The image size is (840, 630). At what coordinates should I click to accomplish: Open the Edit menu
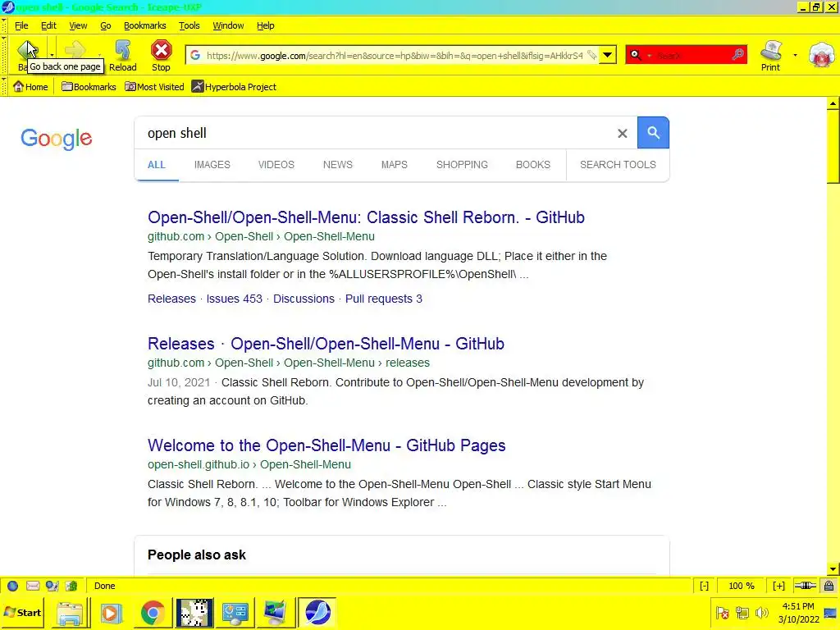(48, 25)
